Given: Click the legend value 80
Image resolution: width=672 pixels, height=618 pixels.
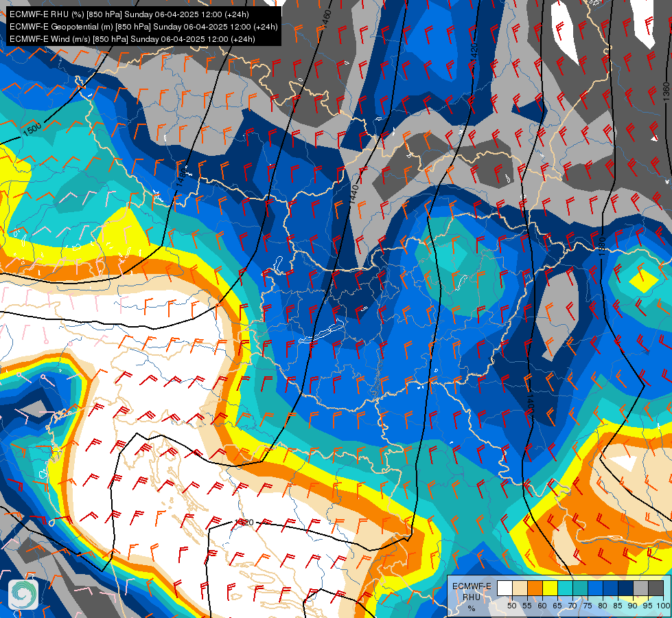Looking at the screenshot, I should pos(603,606).
